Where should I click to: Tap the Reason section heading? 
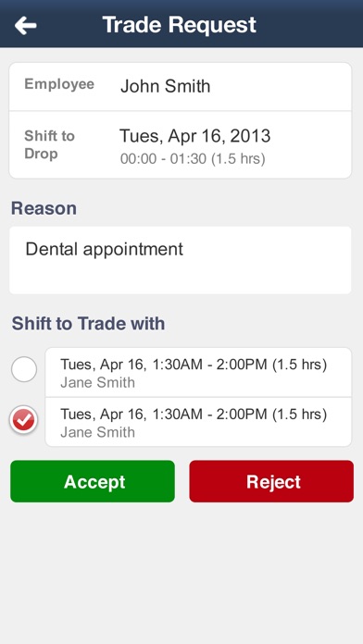point(44,208)
